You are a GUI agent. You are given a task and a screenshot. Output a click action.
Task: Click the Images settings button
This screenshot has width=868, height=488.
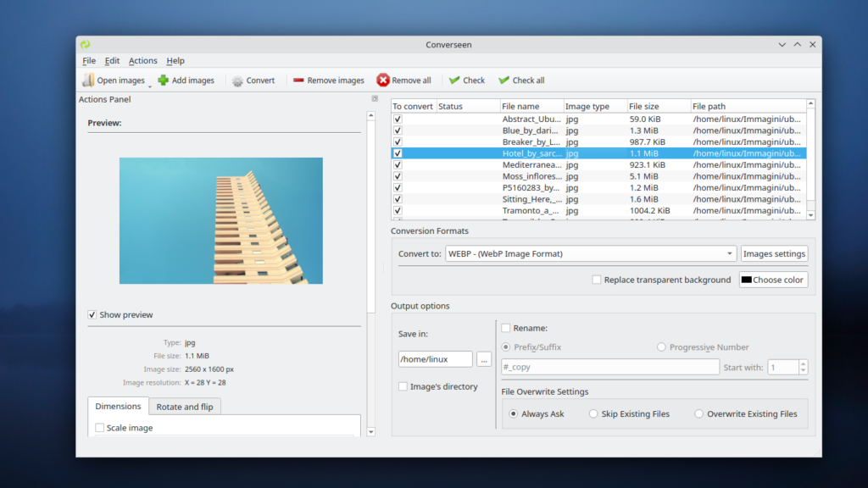(774, 253)
